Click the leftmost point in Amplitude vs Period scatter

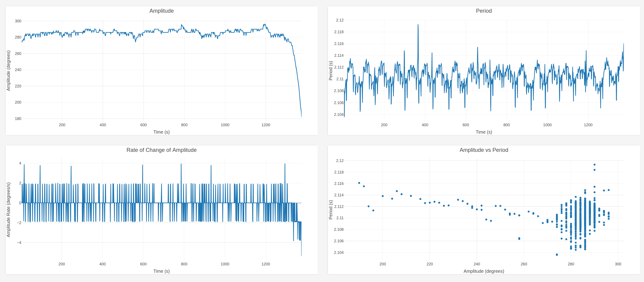(359, 183)
